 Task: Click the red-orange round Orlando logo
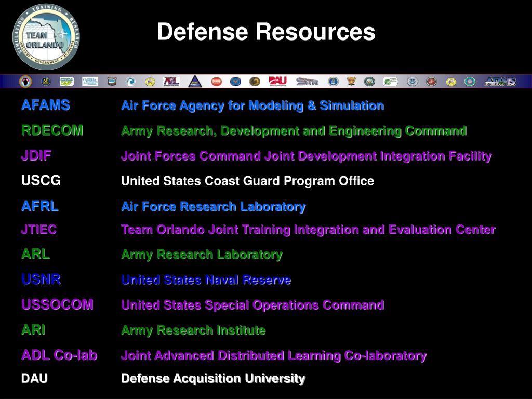coord(217,82)
